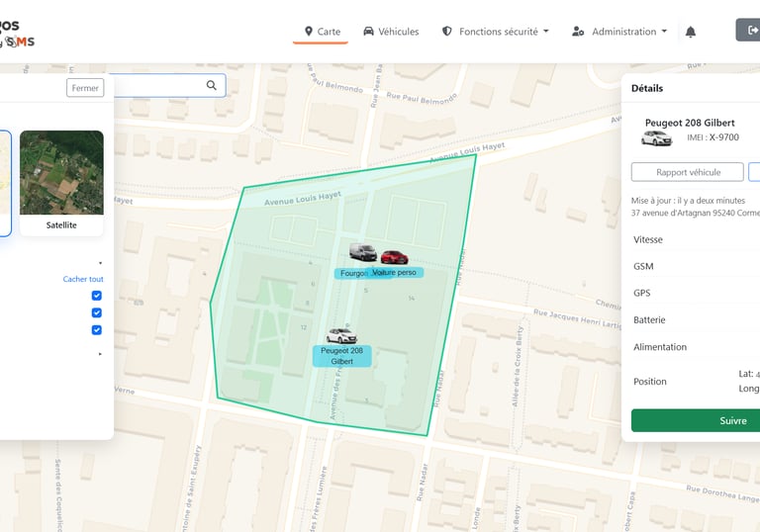Click the green Suivre button
Screen dimensions: 760x532
point(696,420)
